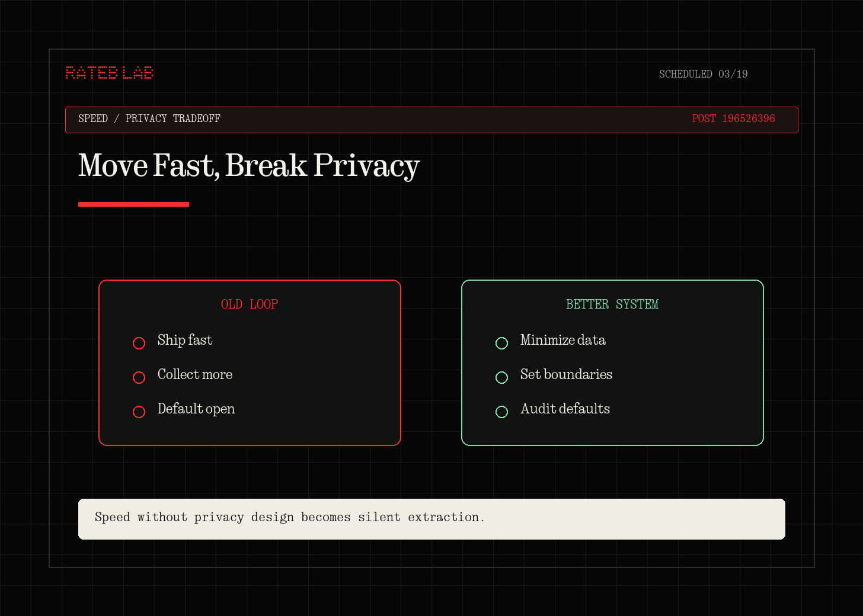Click the RATED LAB dotted logo
Viewport: 863px width, 616px height.
(x=110, y=73)
